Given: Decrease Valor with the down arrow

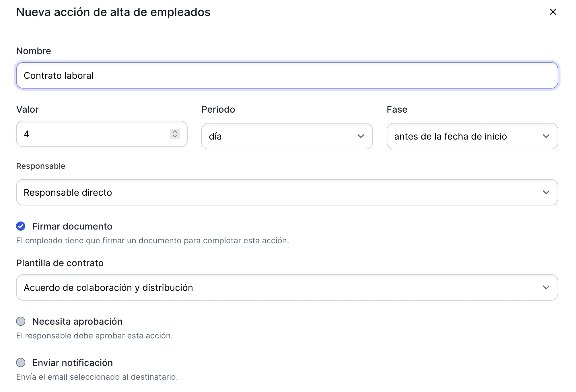Looking at the screenshot, I should tap(175, 136).
